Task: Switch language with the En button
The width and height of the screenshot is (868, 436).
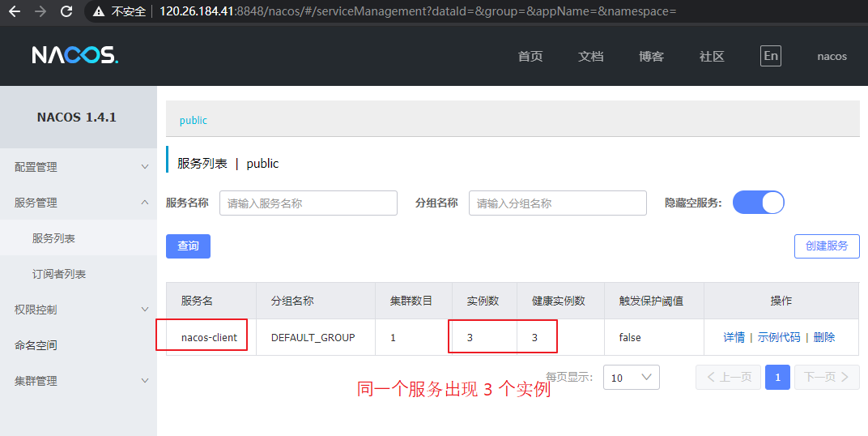Action: [x=771, y=56]
